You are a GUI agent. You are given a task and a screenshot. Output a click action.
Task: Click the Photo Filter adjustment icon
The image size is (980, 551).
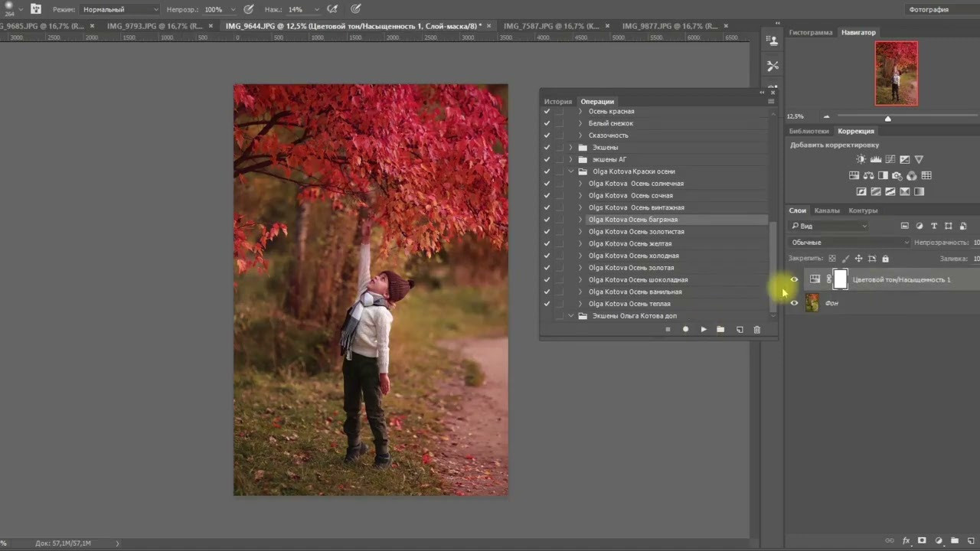tap(896, 175)
